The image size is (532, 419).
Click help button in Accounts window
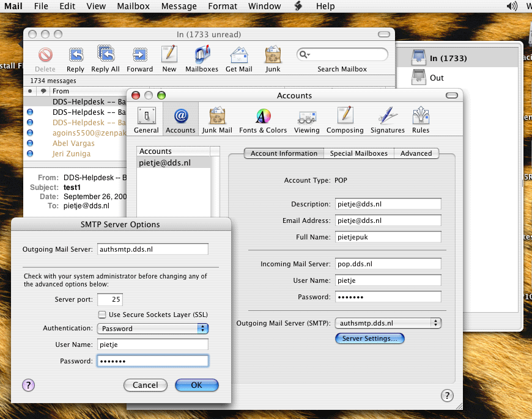point(447,395)
